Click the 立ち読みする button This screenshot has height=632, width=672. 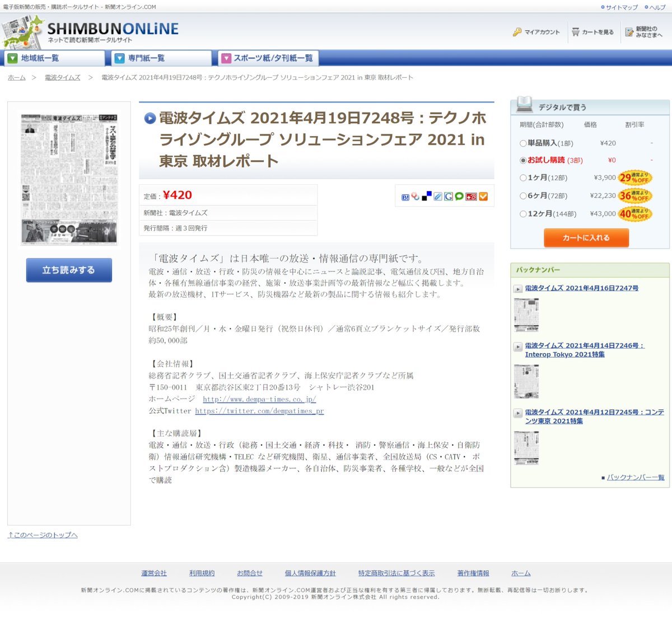tap(69, 270)
